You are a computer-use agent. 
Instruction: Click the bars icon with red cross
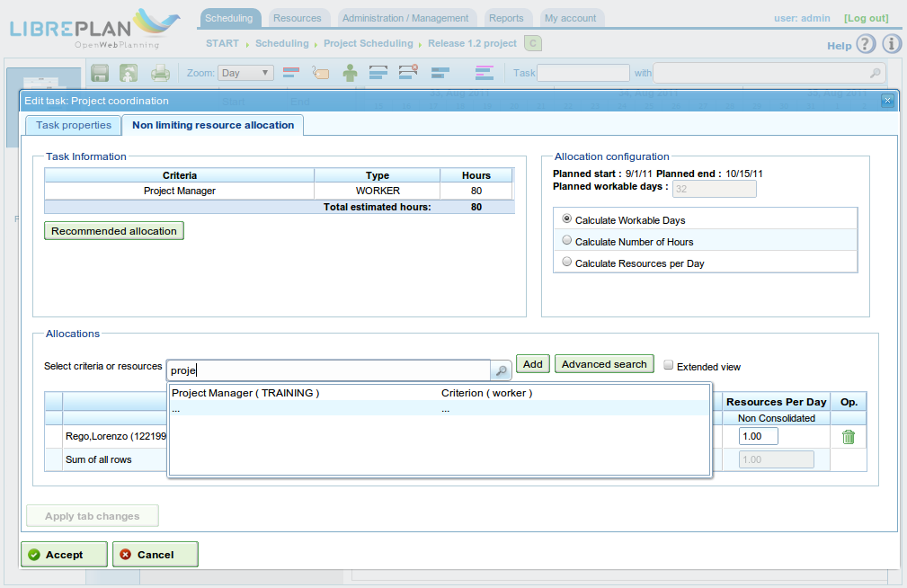coord(408,72)
